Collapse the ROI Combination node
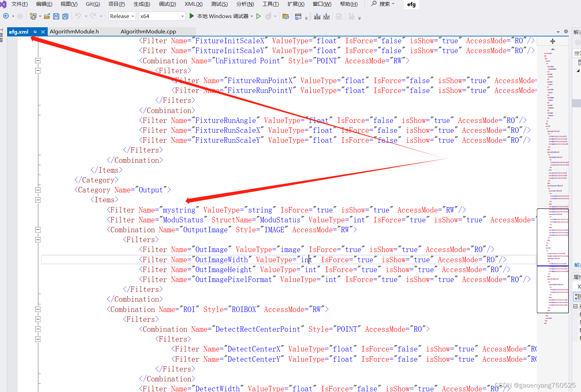The height and width of the screenshot is (392, 581). click(38, 309)
